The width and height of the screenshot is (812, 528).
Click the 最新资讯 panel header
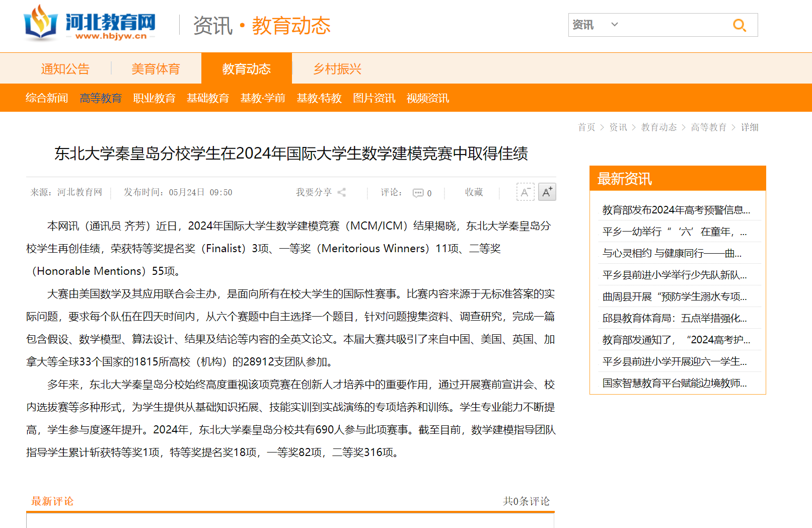[678, 178]
